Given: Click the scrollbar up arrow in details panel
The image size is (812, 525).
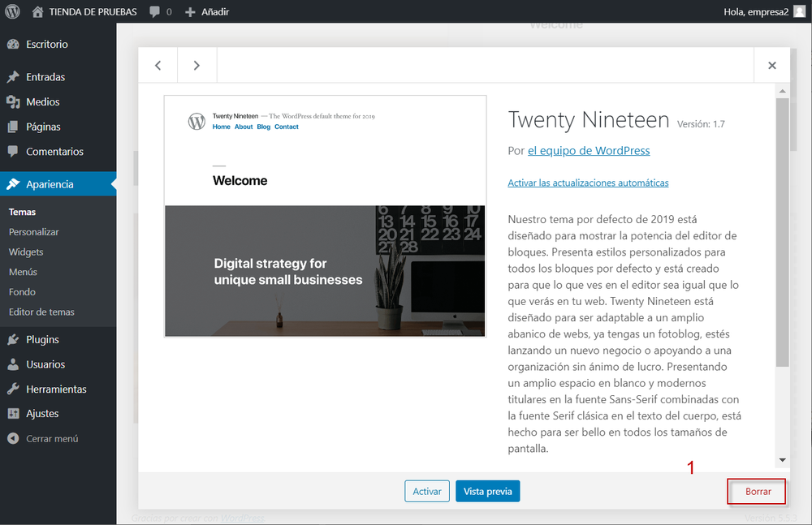Looking at the screenshot, I should 783,91.
